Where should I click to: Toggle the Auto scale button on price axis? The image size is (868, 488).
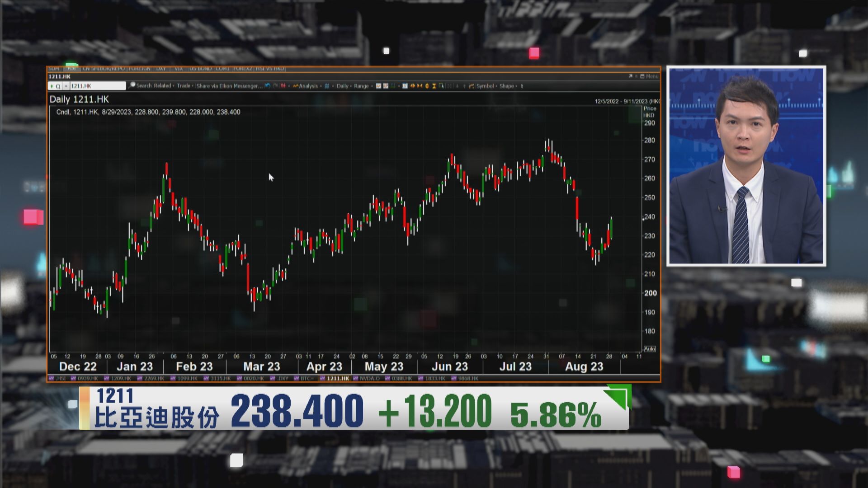click(649, 349)
